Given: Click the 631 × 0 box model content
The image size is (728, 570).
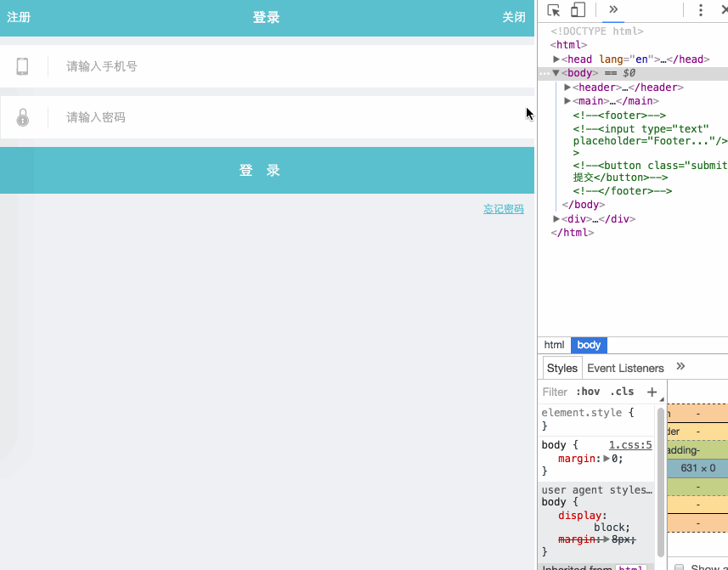Looking at the screenshot, I should pos(697,468).
